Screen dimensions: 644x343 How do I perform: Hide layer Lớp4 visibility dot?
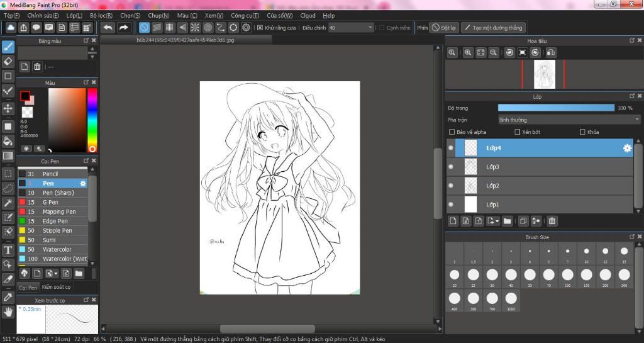[x=451, y=148]
